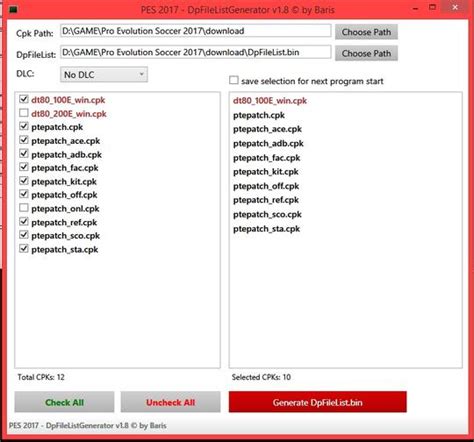Select ptepatch_adb.cpk in the selected list
The height and width of the screenshot is (442, 474).
(x=268, y=143)
